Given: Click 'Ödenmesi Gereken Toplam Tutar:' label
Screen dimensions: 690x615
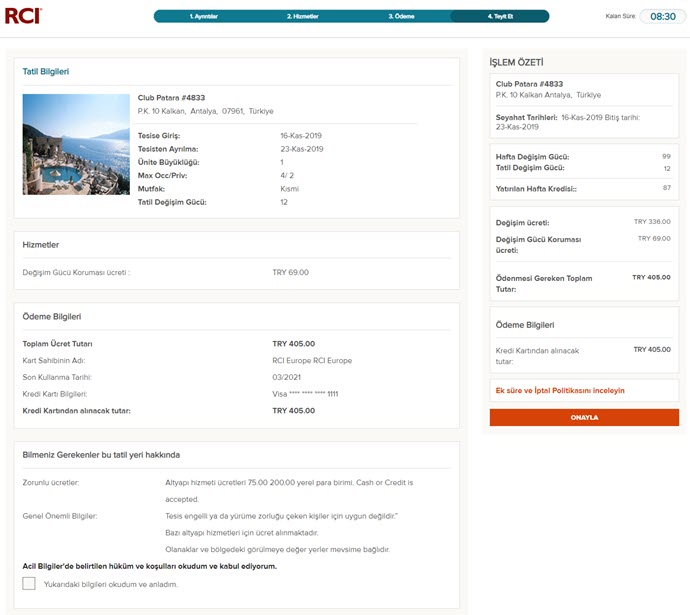Looking at the screenshot, I should click(x=544, y=284).
